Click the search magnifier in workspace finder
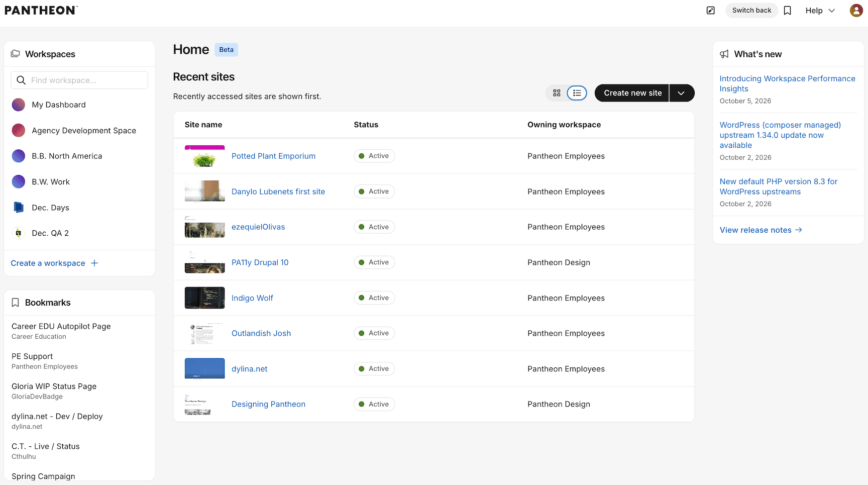 click(x=21, y=80)
